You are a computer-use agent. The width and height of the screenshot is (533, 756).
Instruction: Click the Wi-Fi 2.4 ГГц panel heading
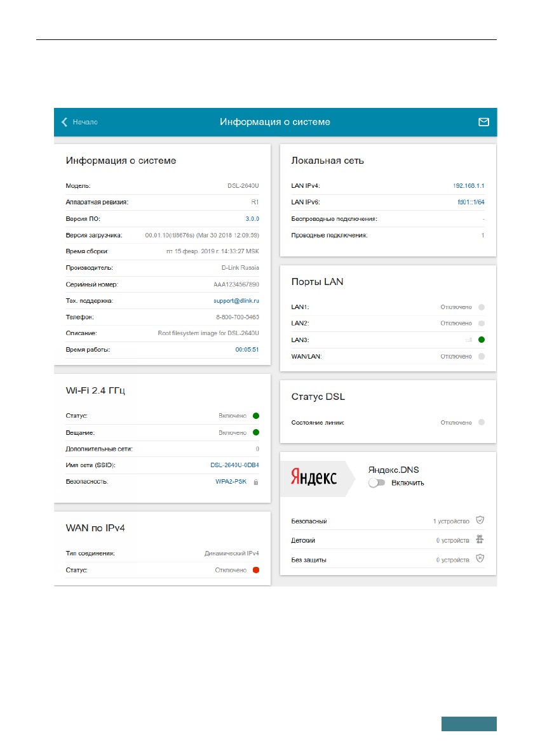[x=95, y=390]
